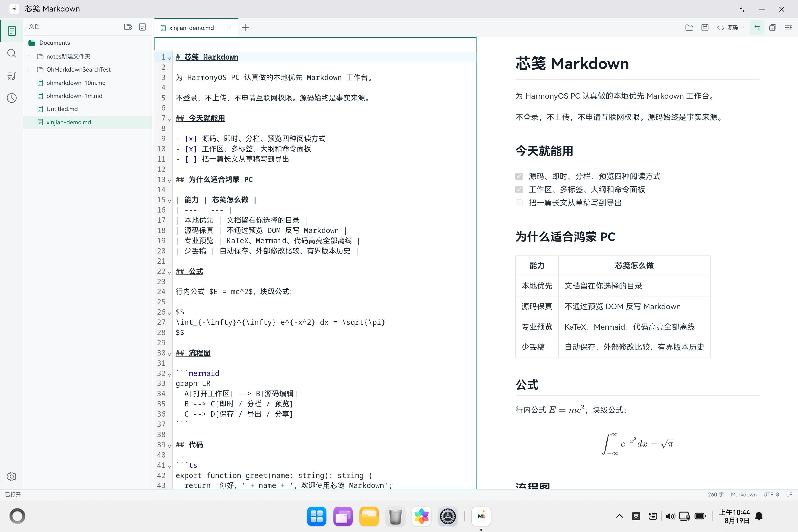Image resolution: width=798 pixels, height=532 pixels.
Task: Click the LF line ending status item
Action: coord(789,494)
